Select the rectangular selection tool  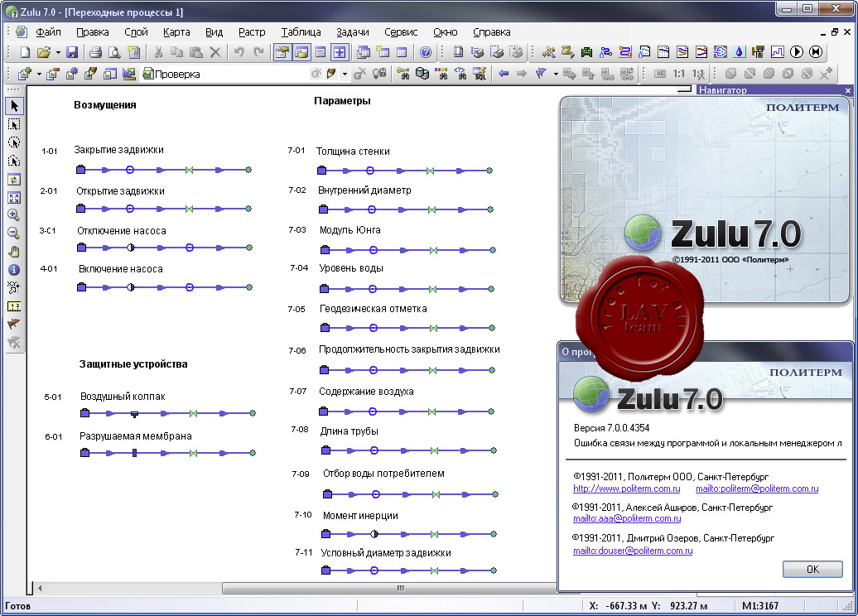click(14, 124)
